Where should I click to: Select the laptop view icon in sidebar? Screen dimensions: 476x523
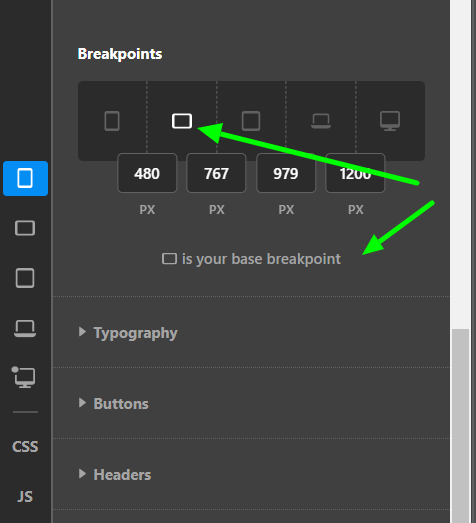point(25,328)
